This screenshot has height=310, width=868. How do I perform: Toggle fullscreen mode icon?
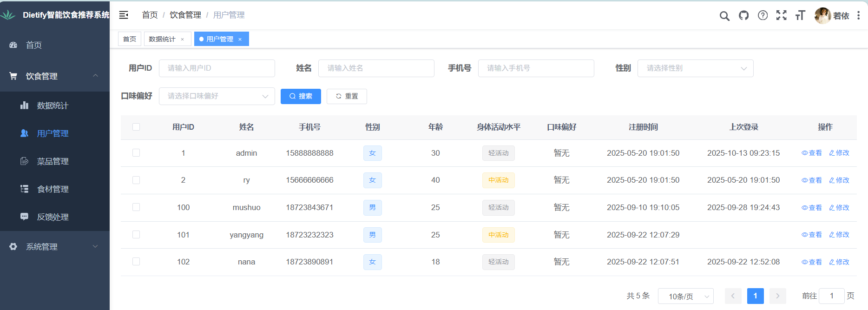[x=781, y=15]
